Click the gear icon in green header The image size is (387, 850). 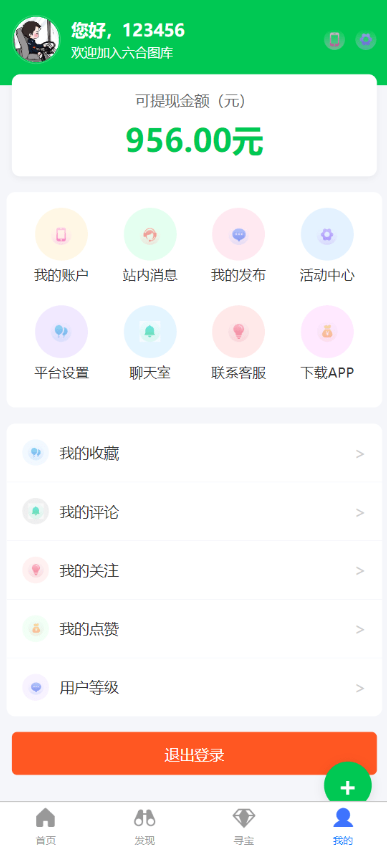point(366,40)
